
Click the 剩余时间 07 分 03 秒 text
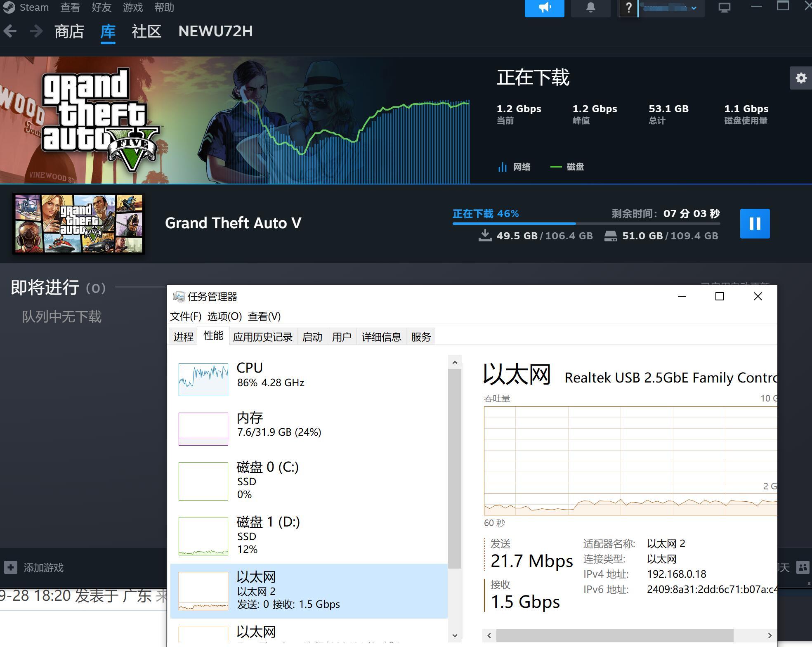coord(666,213)
